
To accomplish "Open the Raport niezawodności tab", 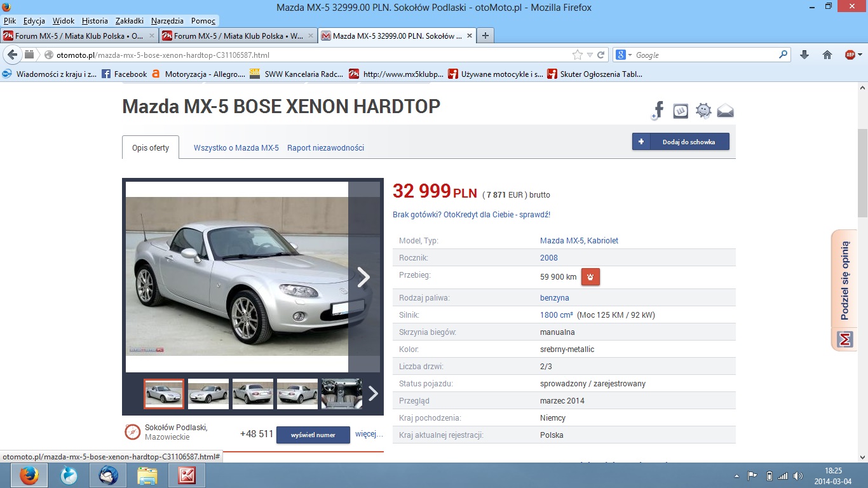I will click(x=325, y=147).
